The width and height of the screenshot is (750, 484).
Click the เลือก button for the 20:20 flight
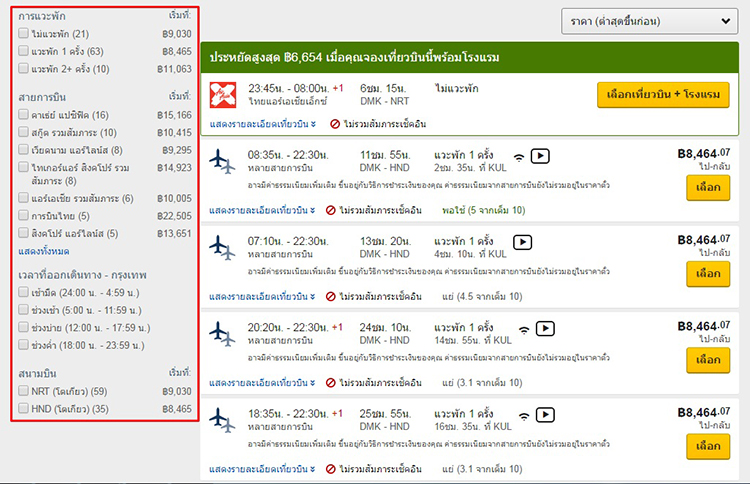click(708, 359)
